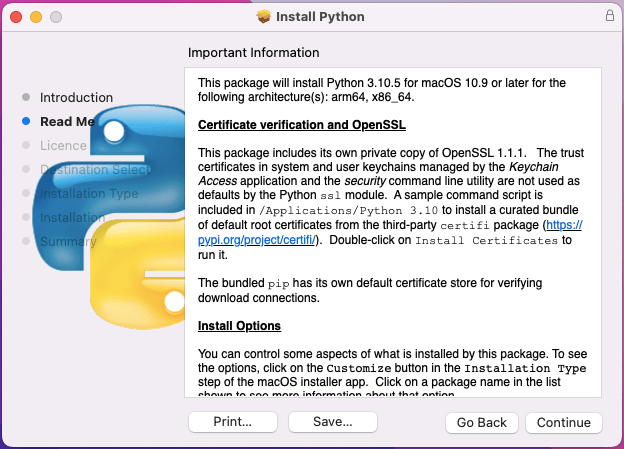Click the Go Back button
The width and height of the screenshot is (624, 449).
pos(482,422)
